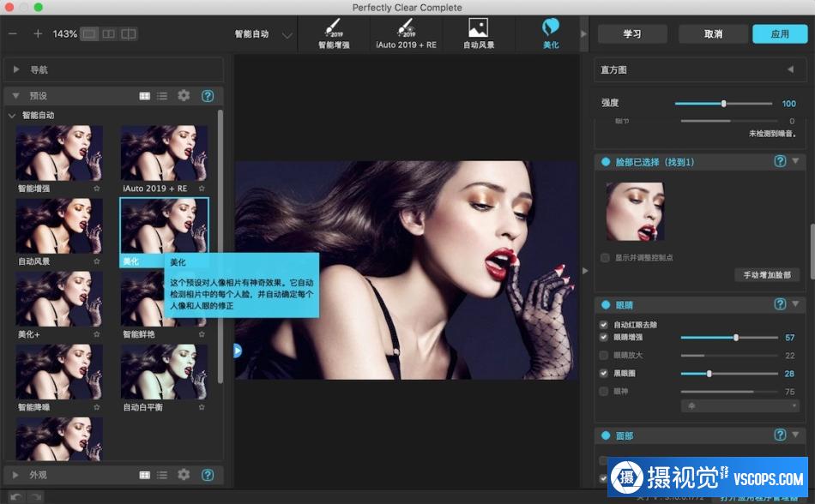This screenshot has width=815, height=504.
Task: Select single image view mode icon
Action: coord(89,33)
